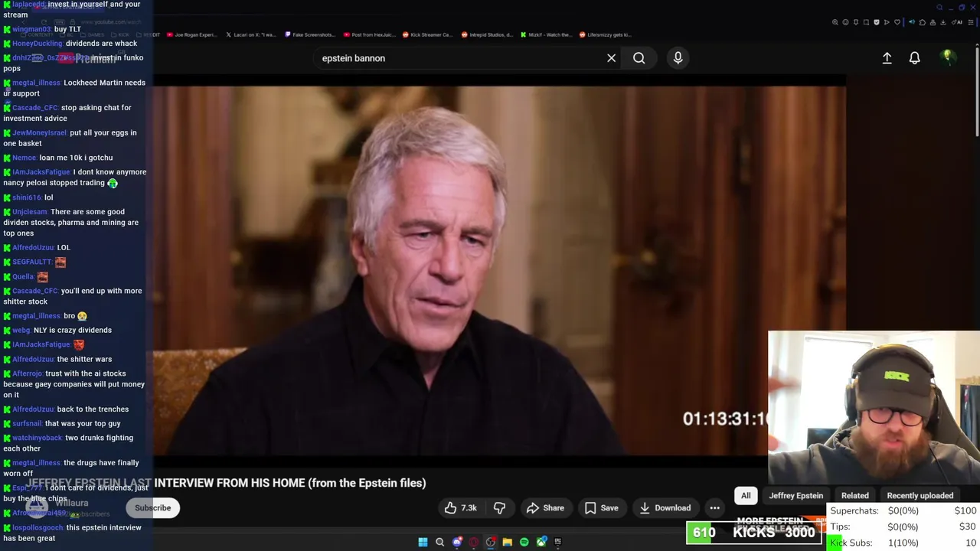Open File Explorer from the taskbar
The image size is (980, 551).
tap(507, 542)
